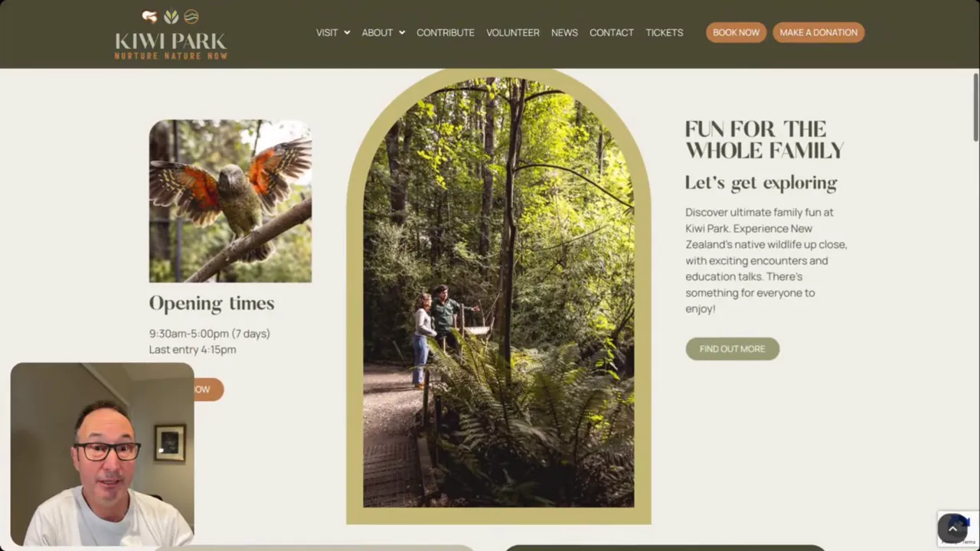Go to the Contribute page
This screenshot has width=980, height=551.
tap(446, 33)
